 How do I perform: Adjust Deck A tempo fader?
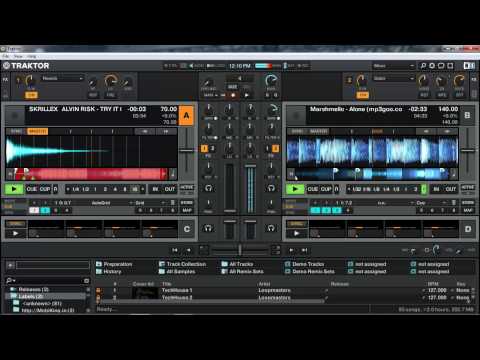(187, 151)
